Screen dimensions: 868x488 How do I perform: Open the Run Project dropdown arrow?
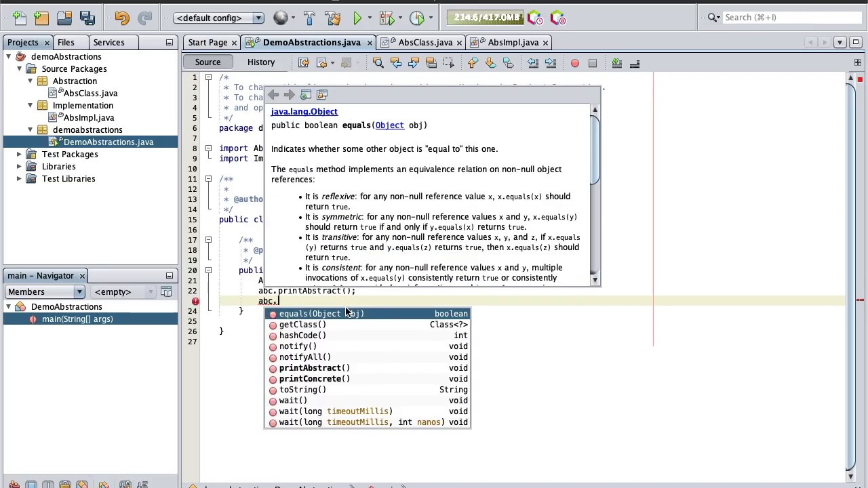[368, 18]
